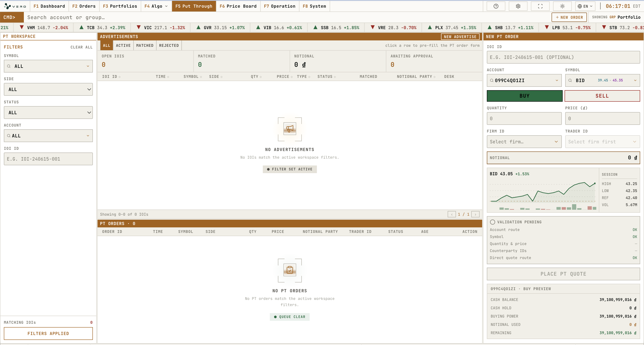This screenshot has height=345, width=644.
Task: Focus order IOI ID optional input
Action: pos(563,57)
